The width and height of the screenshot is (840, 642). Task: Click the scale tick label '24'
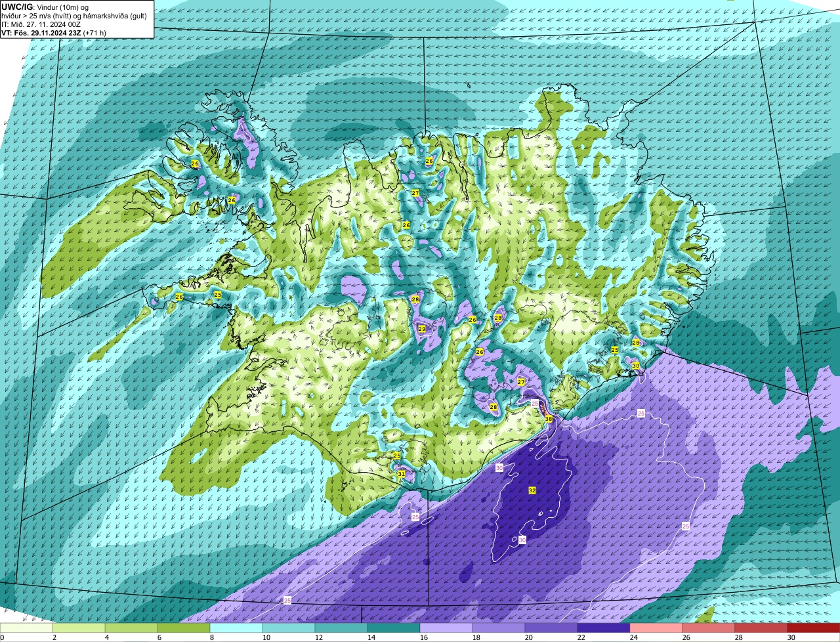(634, 637)
